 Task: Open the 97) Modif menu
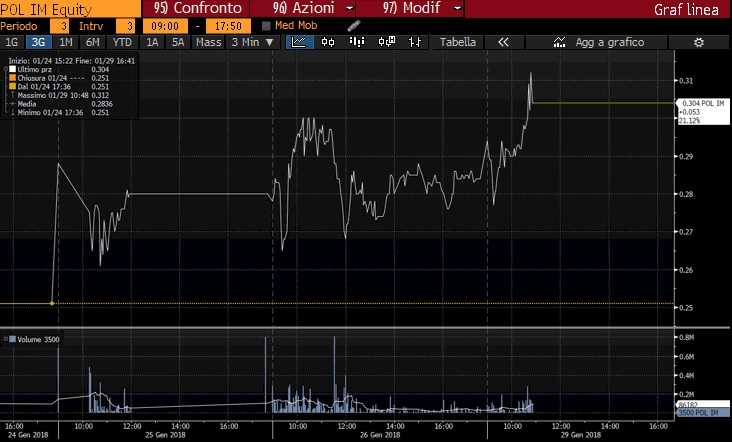click(412, 8)
